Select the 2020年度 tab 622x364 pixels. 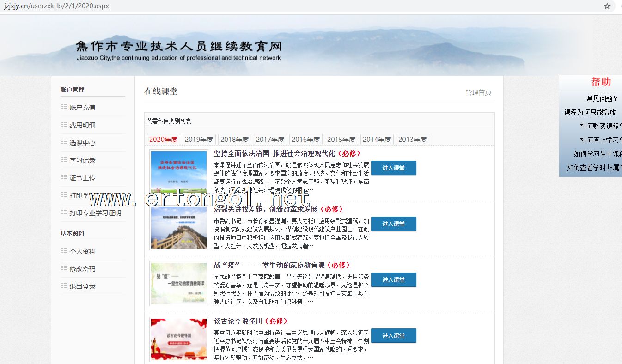point(163,140)
